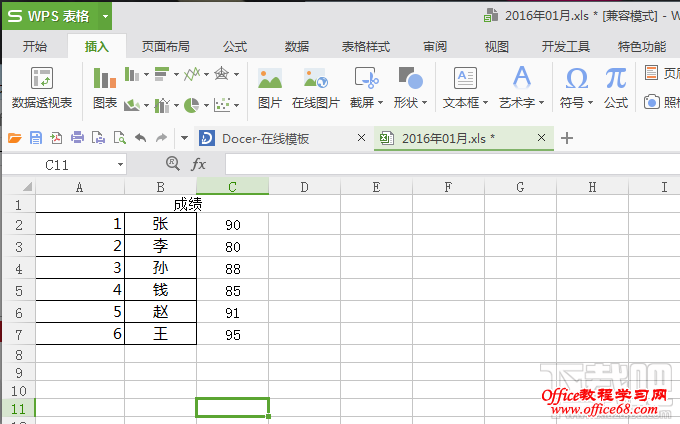Switch to the 开发工具 ribbon tab

tap(566, 46)
